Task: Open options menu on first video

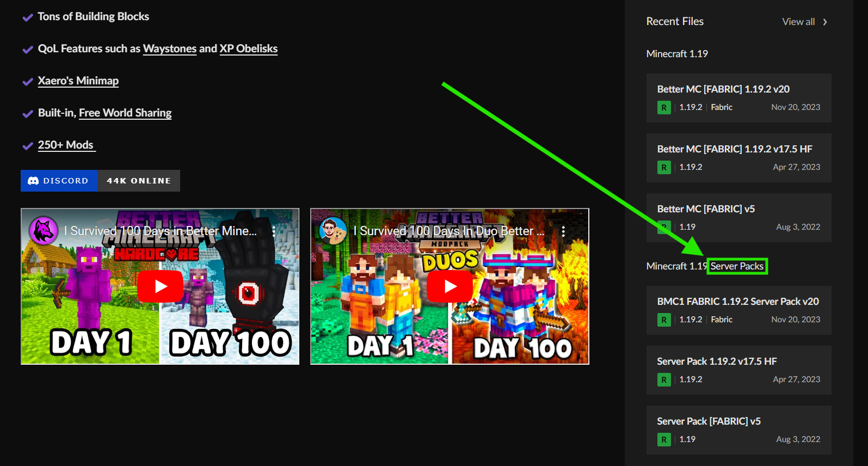Action: click(273, 231)
